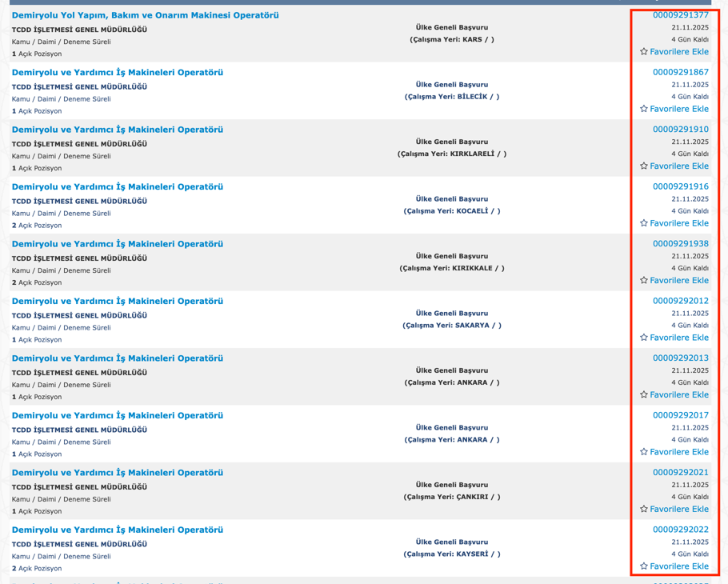Screen dimensions: 728x584
Task: Click the star for listing 00009292017
Action: tap(644, 452)
